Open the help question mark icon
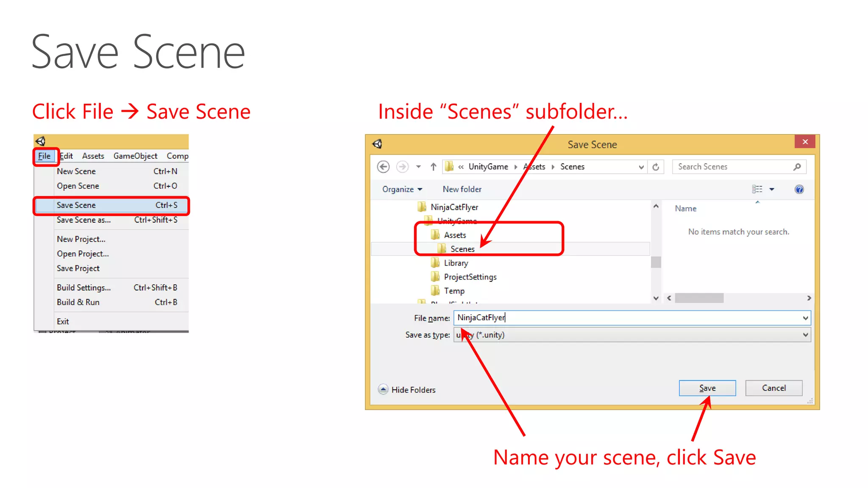Image resolution: width=868 pixels, height=488 pixels. (799, 189)
